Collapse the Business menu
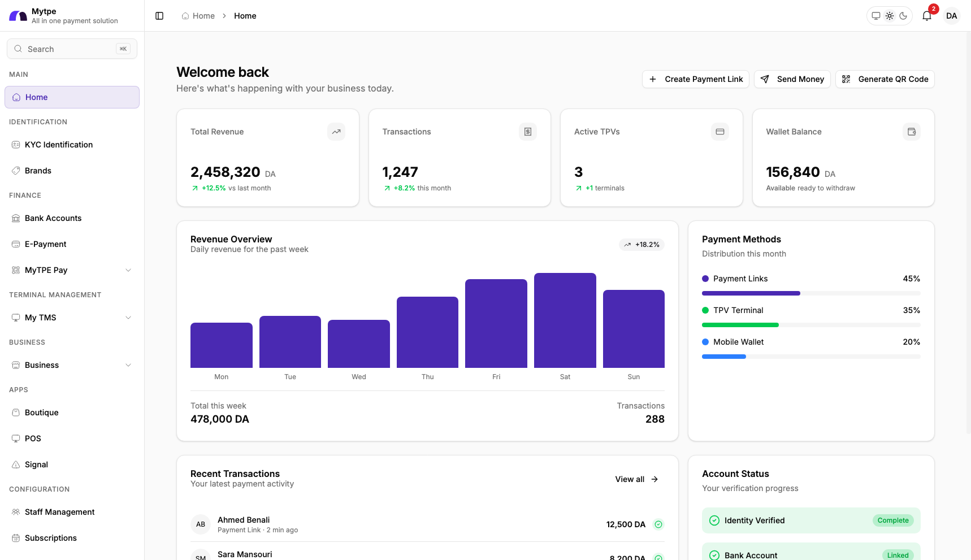This screenshot has height=560, width=971. [x=128, y=365]
